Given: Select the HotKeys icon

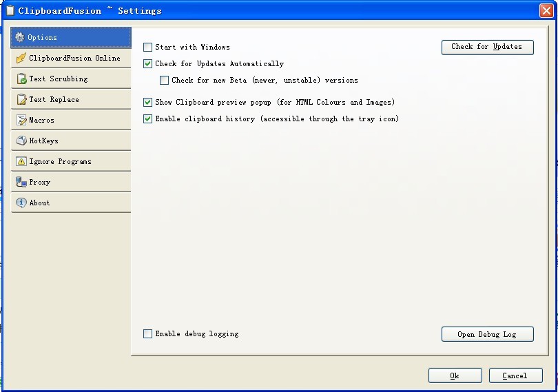Looking at the screenshot, I should click(x=21, y=141).
